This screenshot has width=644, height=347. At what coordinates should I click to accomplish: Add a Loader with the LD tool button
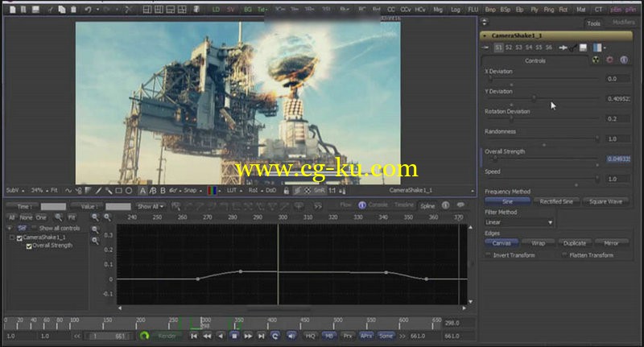tap(216, 9)
